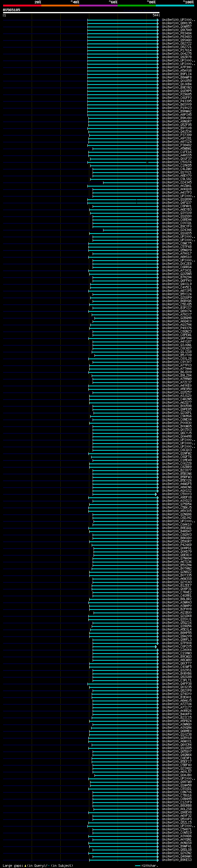Select row label UniRef100_P19023
Viewport: 197px width, 868px height.
tap(177, 108)
